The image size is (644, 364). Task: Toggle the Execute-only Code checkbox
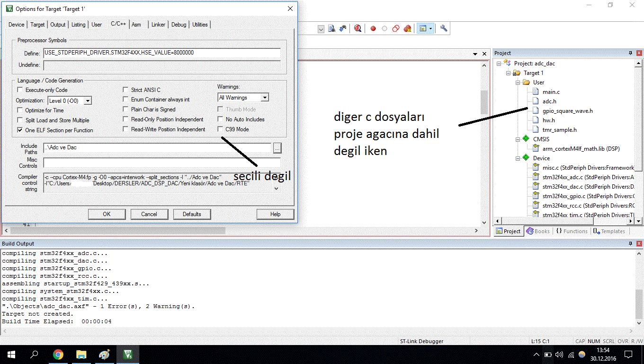pos(20,90)
